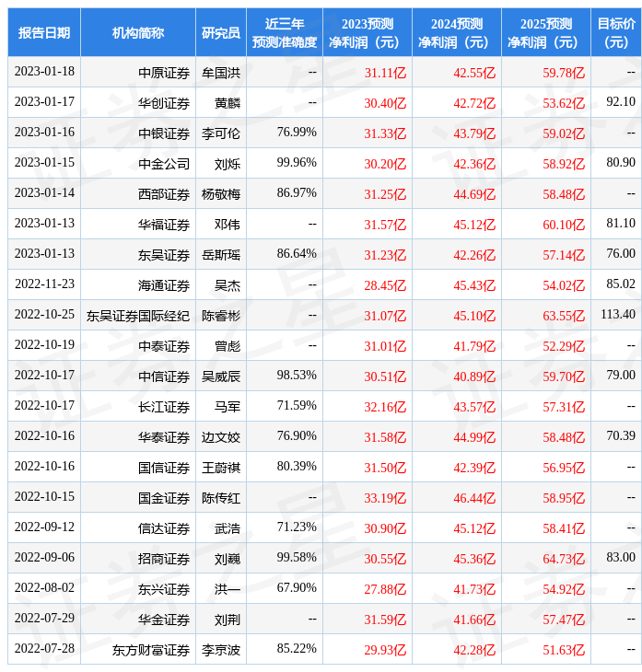This screenshot has width=642, height=672.
Task: Click the 目标价 column header
Action: pos(616,32)
